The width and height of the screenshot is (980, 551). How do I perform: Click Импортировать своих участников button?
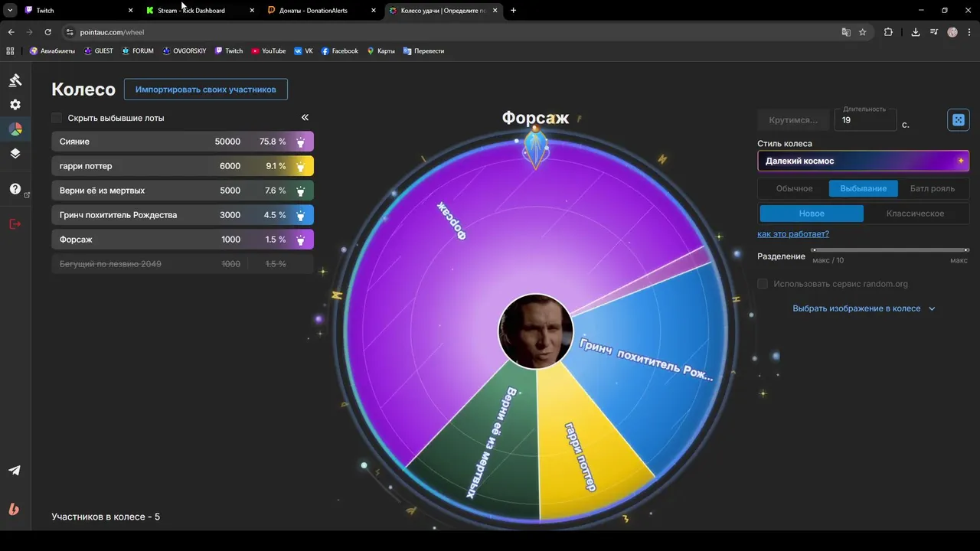point(206,90)
